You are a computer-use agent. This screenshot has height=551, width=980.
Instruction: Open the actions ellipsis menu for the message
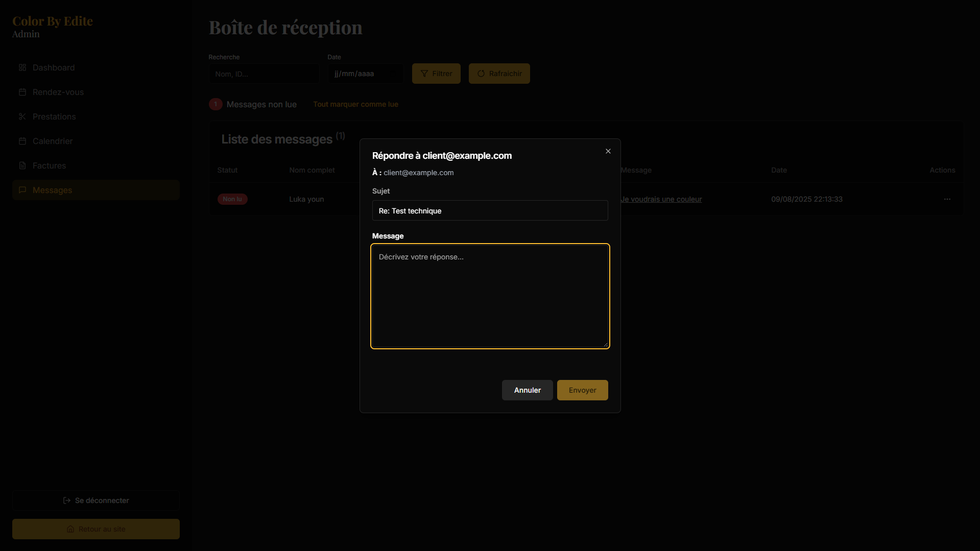tap(948, 199)
